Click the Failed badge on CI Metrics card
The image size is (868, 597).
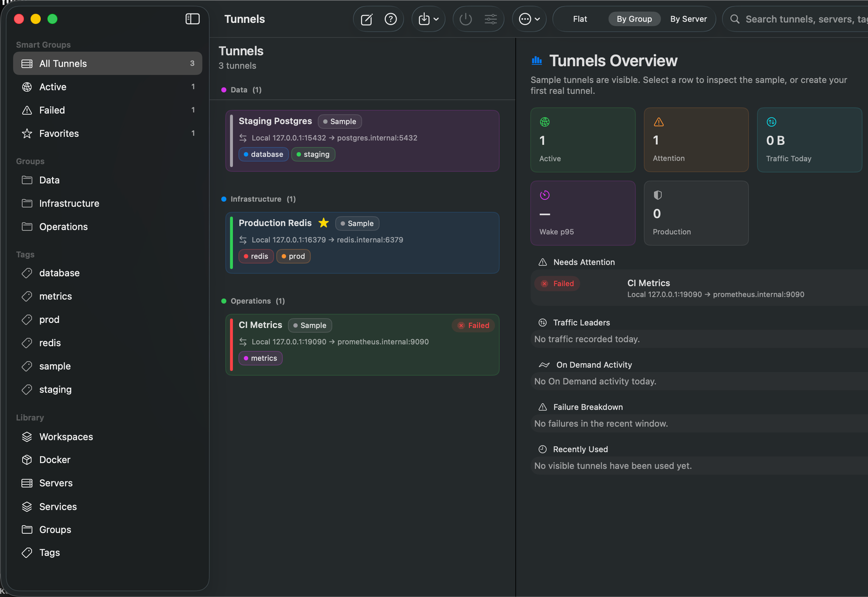coord(474,326)
